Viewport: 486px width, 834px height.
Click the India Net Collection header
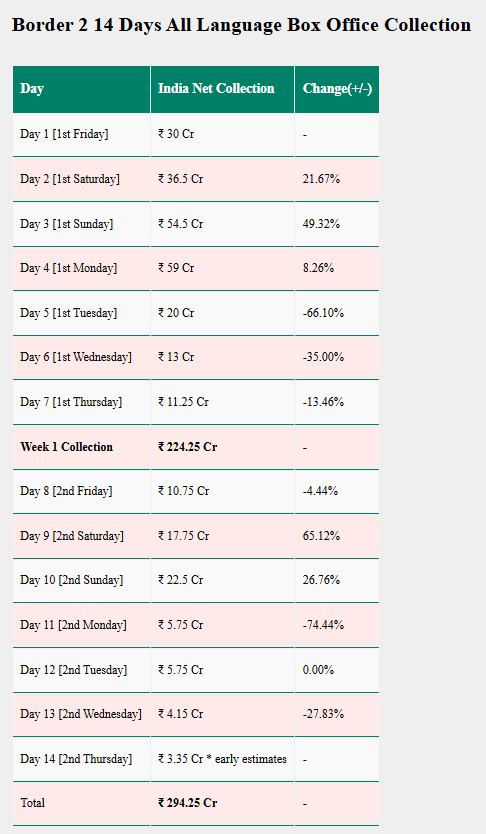(216, 88)
